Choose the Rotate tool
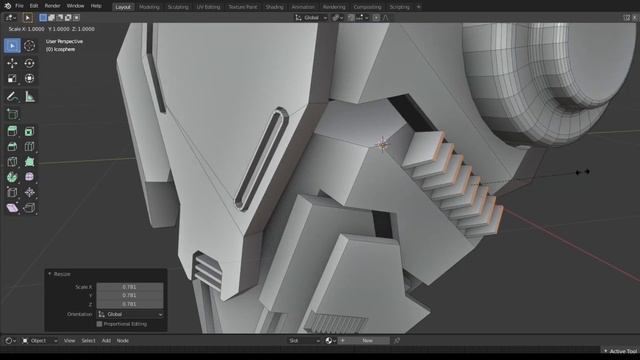This screenshot has height=360, width=640. point(29,63)
